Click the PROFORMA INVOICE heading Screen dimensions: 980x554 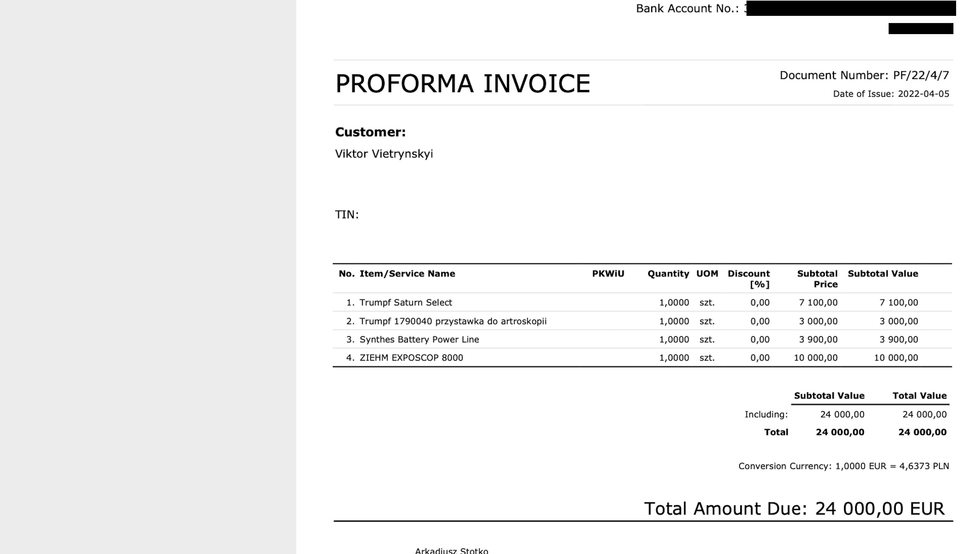pyautogui.click(x=462, y=84)
